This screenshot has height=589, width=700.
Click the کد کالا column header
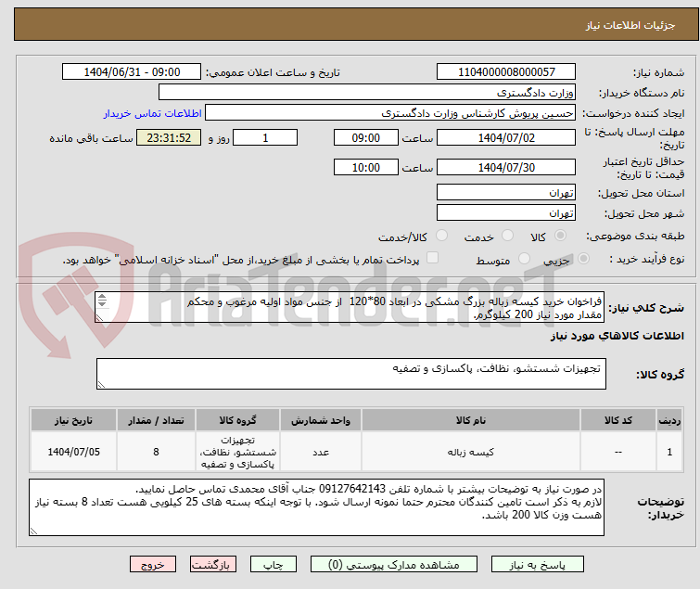(x=618, y=420)
